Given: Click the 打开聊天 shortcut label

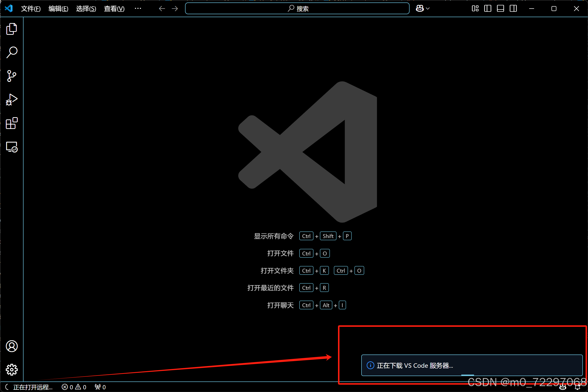Looking at the screenshot, I should click(280, 305).
